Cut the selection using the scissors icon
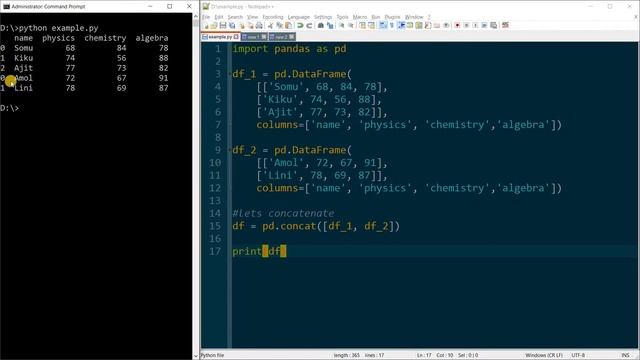Viewport: 640px width, 360px height. (x=270, y=25)
